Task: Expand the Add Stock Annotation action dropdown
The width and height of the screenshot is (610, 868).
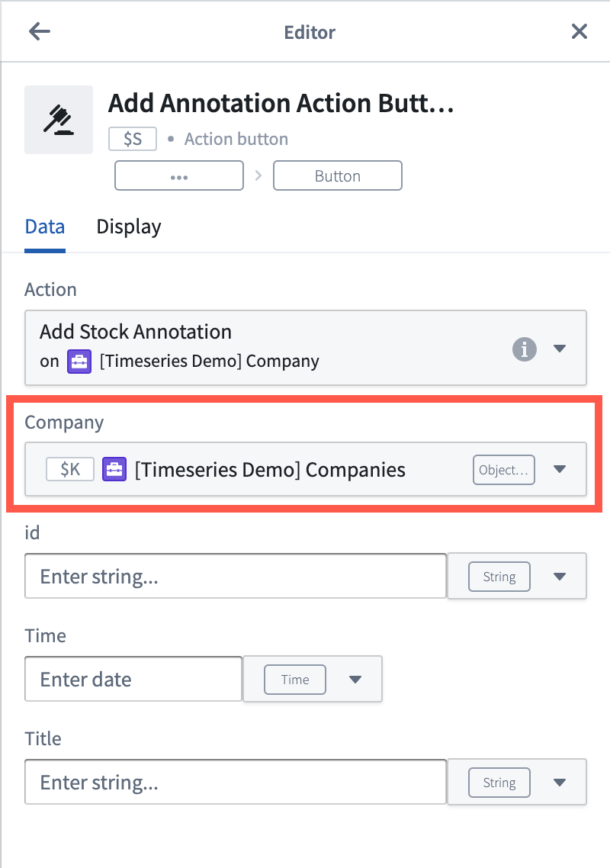Action: (x=560, y=349)
